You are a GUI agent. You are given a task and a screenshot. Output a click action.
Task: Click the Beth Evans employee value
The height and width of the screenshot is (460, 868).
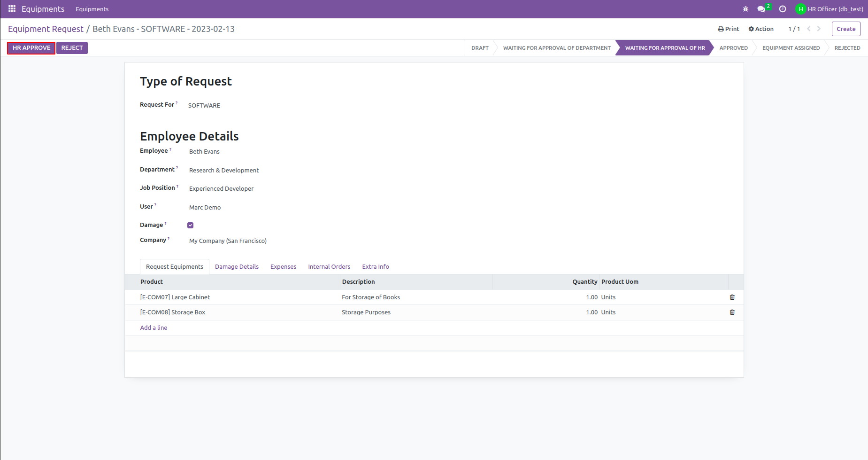(x=204, y=151)
